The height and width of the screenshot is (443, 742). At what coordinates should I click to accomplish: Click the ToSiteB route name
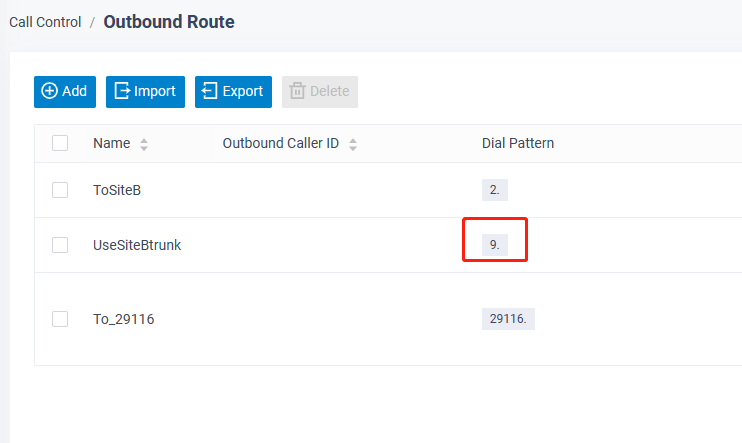click(x=117, y=190)
